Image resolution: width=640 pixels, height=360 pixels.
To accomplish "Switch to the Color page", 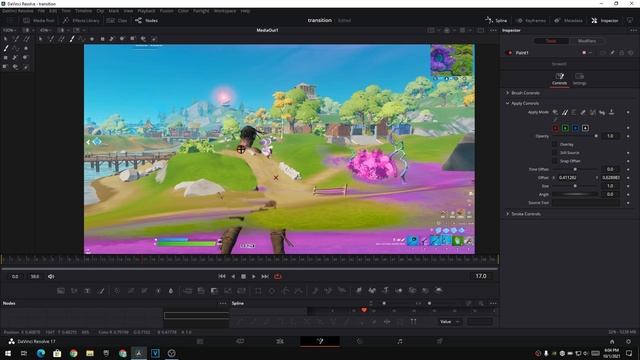I will [x=360, y=341].
